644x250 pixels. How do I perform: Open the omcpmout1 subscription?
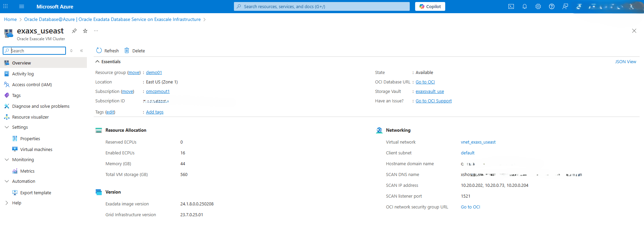coord(158,91)
